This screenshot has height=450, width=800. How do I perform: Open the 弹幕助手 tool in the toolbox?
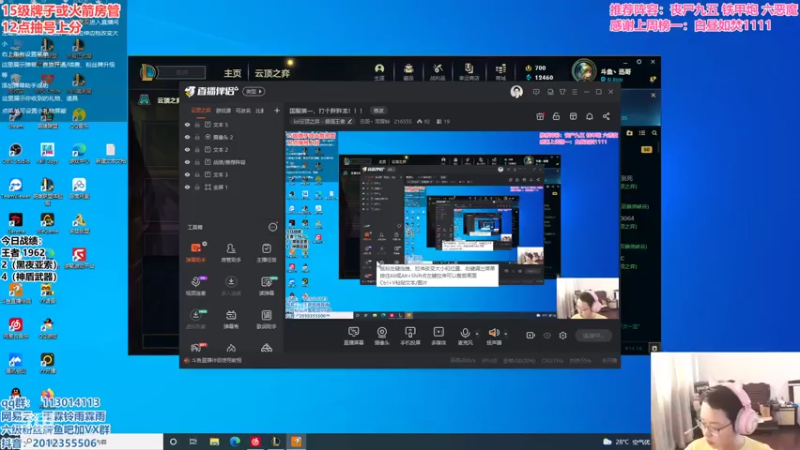[x=196, y=252]
